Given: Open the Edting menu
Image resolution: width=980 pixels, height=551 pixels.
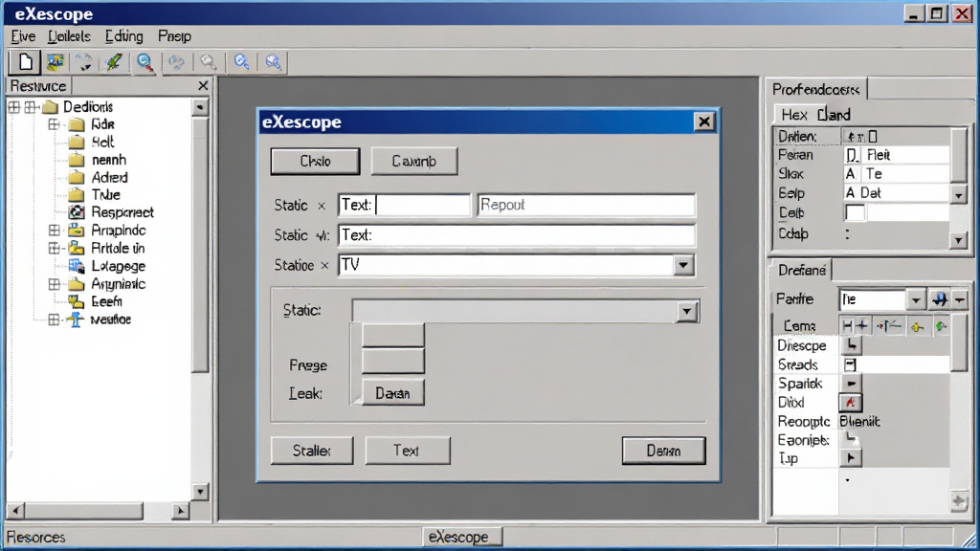Looking at the screenshot, I should click(x=123, y=36).
